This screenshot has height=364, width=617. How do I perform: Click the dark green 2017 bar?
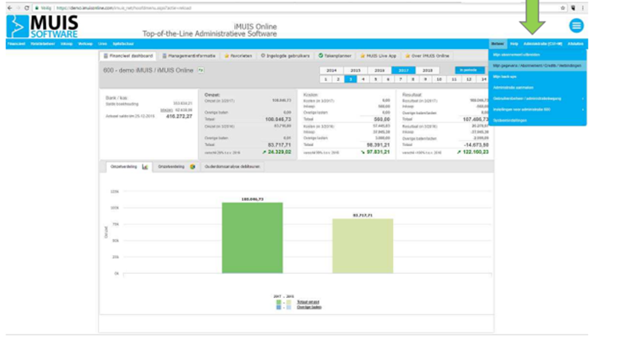pos(252,238)
